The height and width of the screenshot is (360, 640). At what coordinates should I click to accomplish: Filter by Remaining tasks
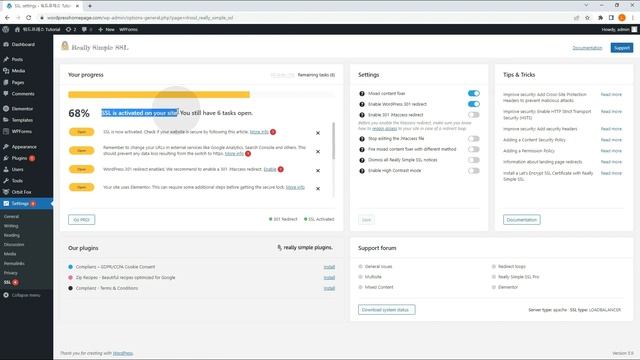[316, 75]
